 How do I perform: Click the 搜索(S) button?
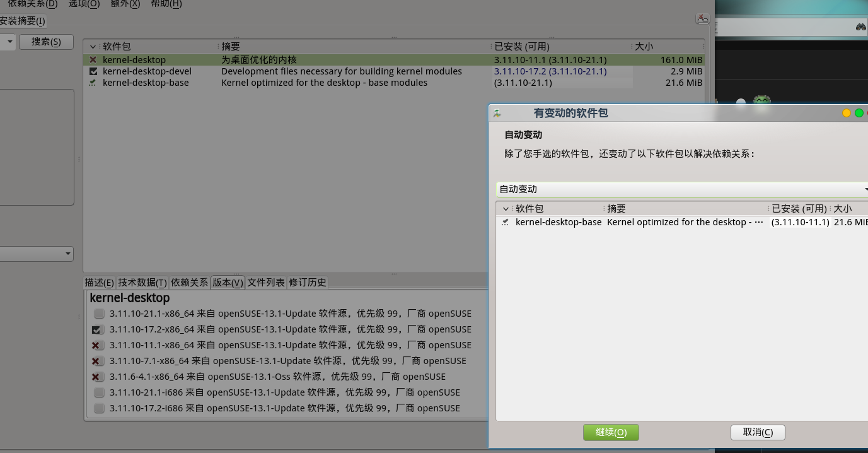pos(46,42)
